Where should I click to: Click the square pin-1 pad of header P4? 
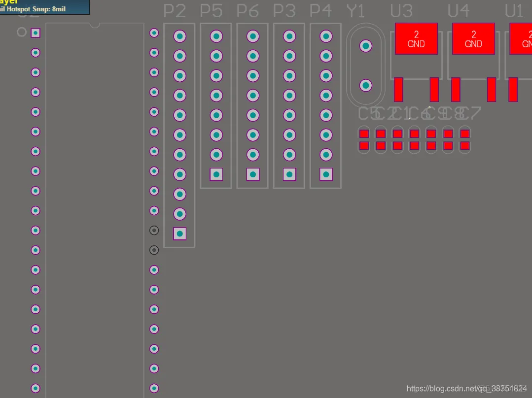point(326,174)
